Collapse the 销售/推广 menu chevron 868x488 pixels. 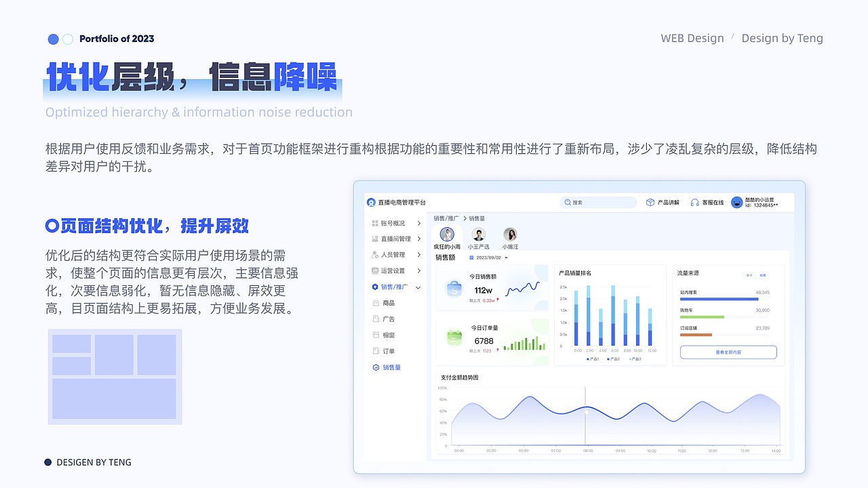coord(418,287)
